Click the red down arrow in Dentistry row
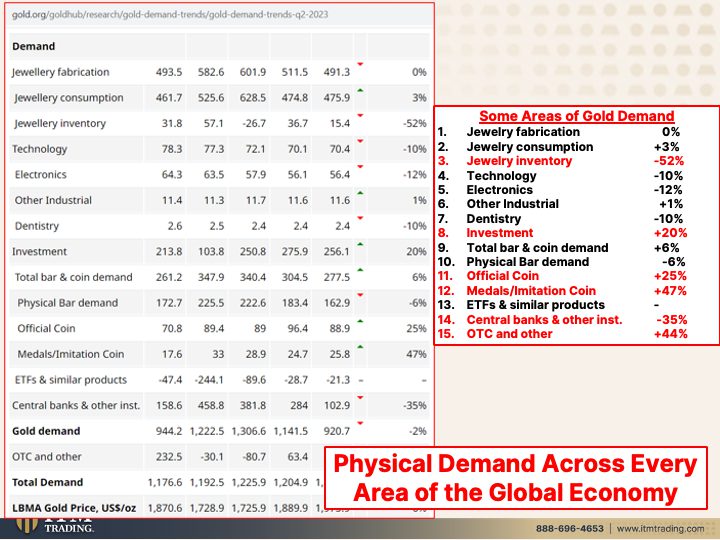Screen dimensions: 720x540 [360, 218]
